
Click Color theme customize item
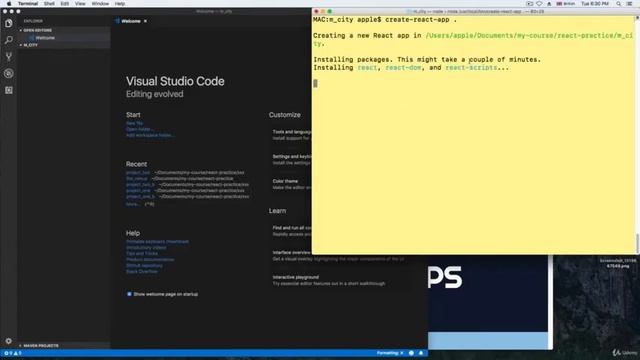tap(291, 184)
